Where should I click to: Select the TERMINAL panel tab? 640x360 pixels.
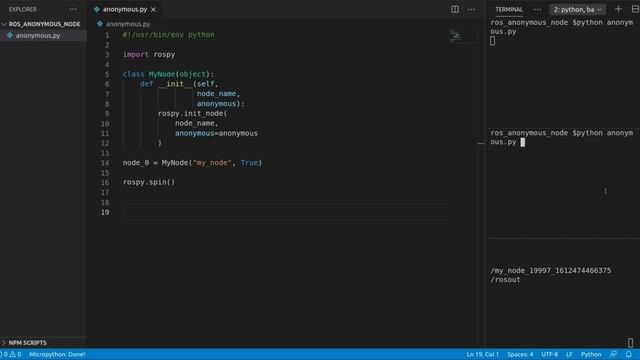coord(509,9)
